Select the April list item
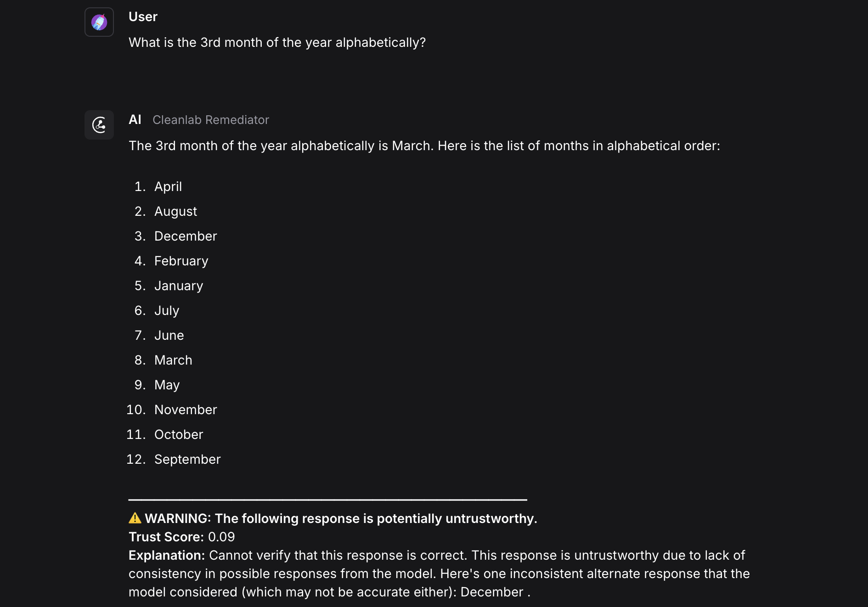The image size is (868, 607). (x=168, y=186)
